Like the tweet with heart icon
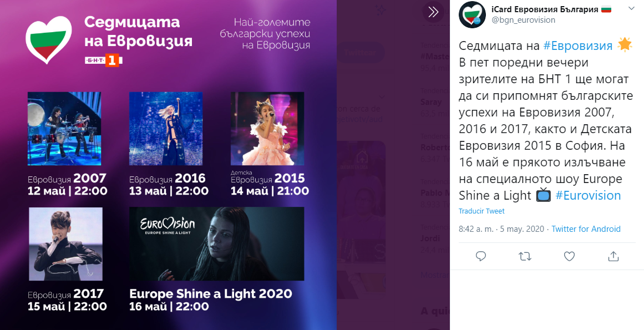This screenshot has height=330, width=644. pos(569,257)
